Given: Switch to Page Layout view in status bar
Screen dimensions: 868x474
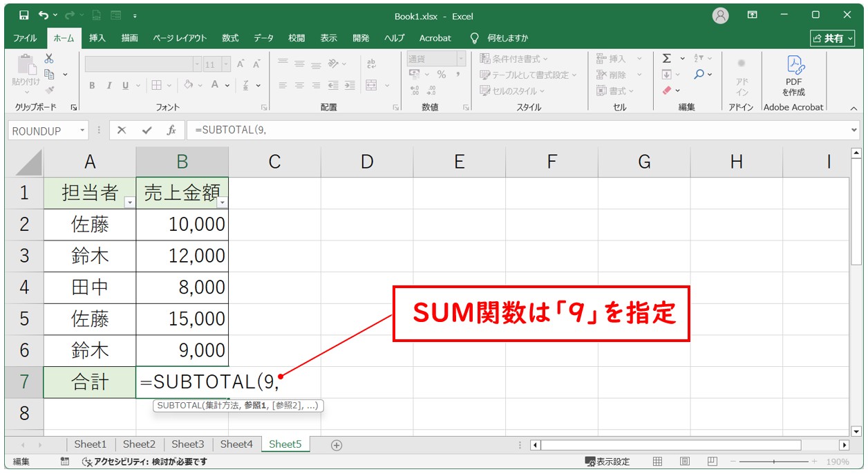Looking at the screenshot, I should [684, 462].
